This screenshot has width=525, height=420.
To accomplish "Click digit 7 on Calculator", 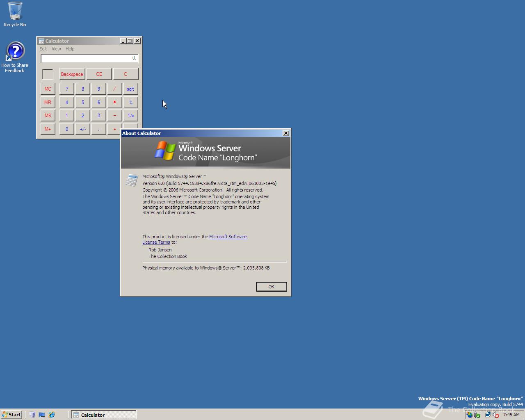I will [x=67, y=89].
